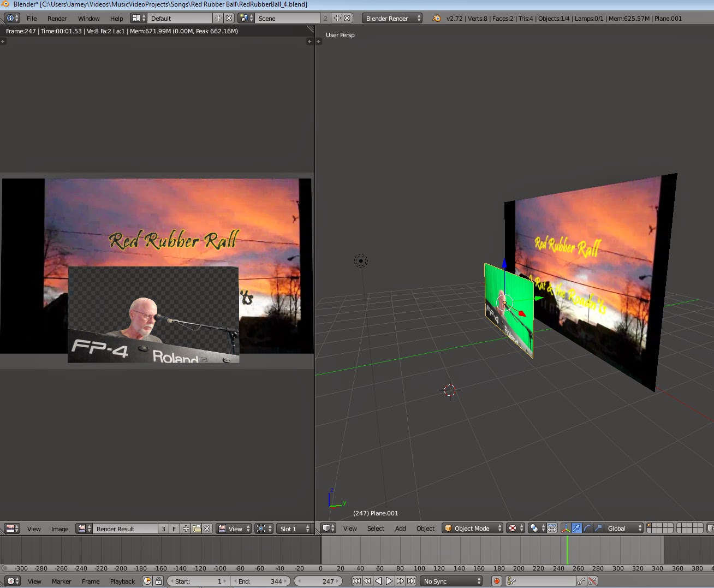Image resolution: width=714 pixels, height=588 pixels.
Task: Open the viewport shading dropdown
Action: point(513,528)
